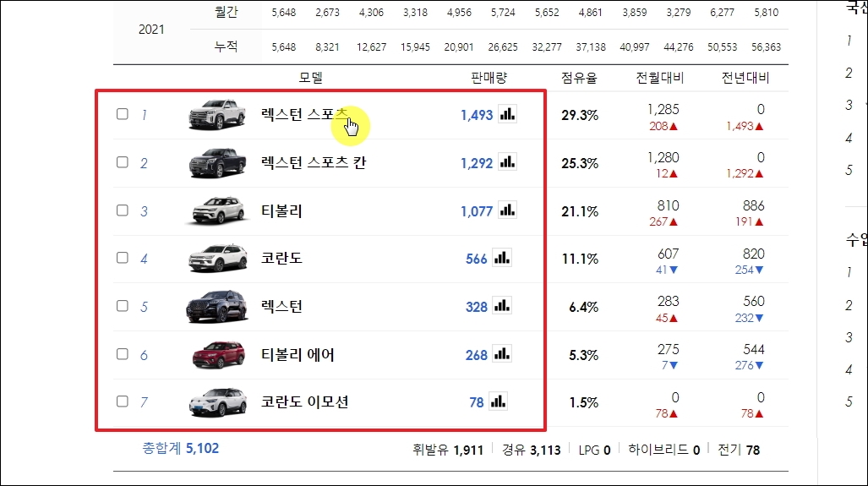The image size is (868, 486).
Task: Open the rank 3 티볼리 model link
Action: [281, 211]
